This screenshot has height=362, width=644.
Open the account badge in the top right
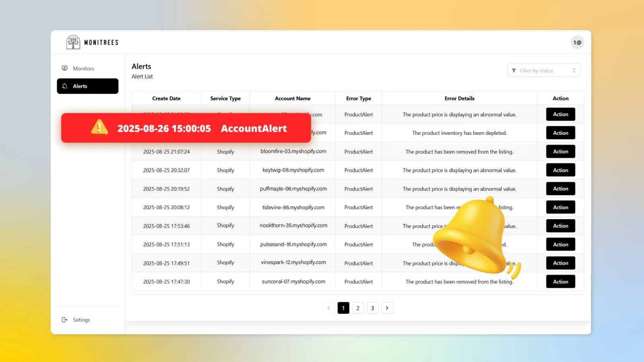tap(577, 42)
